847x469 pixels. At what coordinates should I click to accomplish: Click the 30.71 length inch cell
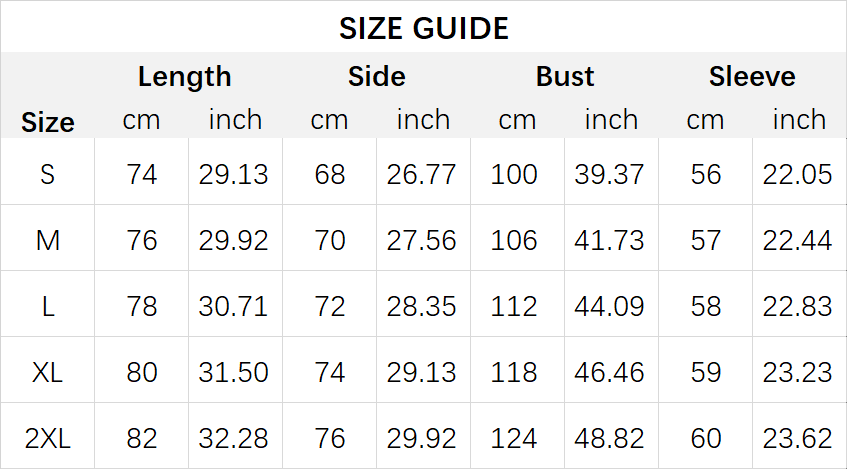(233, 306)
